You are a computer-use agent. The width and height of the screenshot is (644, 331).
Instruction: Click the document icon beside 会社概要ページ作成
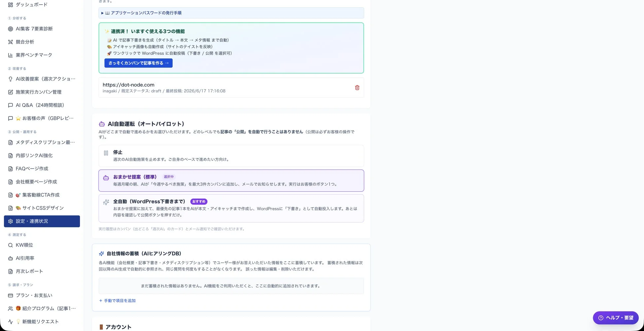click(11, 182)
